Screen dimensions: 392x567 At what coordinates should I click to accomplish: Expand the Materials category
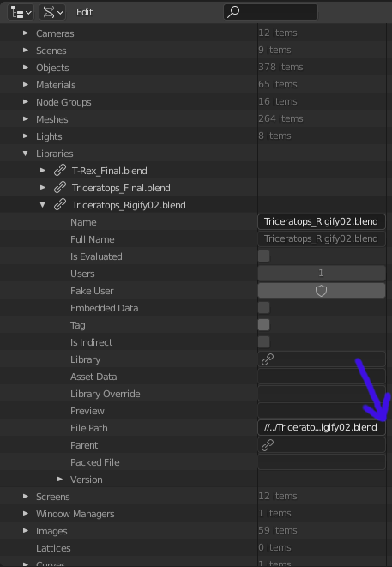[x=26, y=85]
